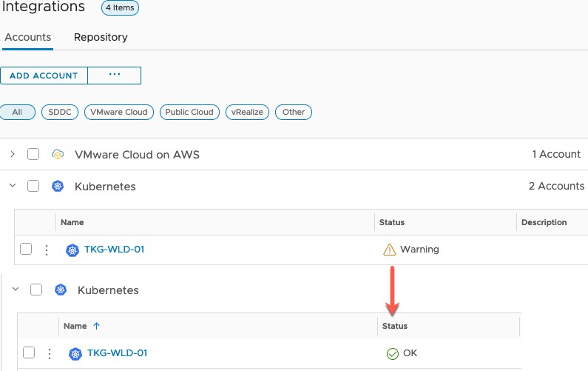Click the VMware Cloud on AWS label
Screen dimensions: 588x371
[x=137, y=154]
